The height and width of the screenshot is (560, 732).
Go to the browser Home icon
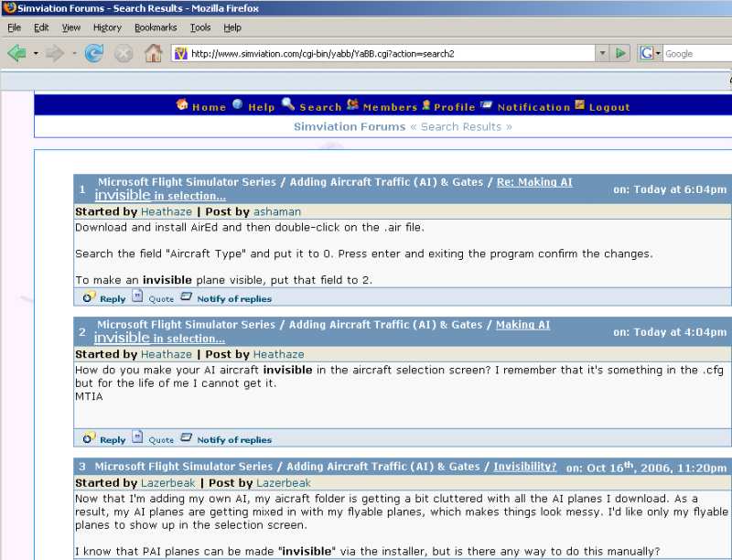pos(153,53)
